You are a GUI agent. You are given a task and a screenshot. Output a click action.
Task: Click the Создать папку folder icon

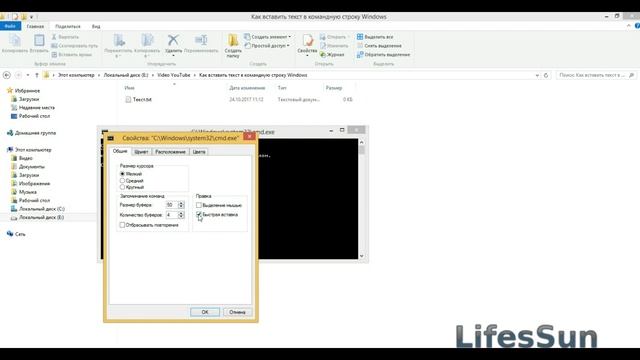233,40
